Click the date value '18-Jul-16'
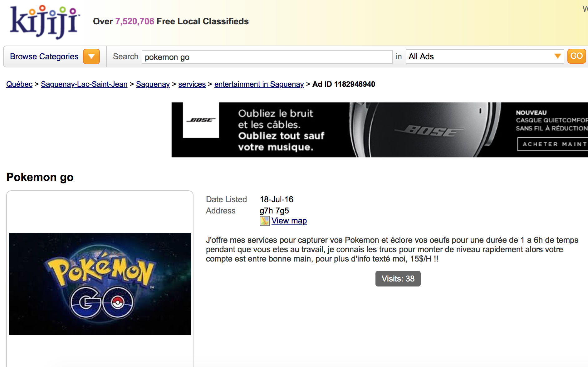 point(277,199)
